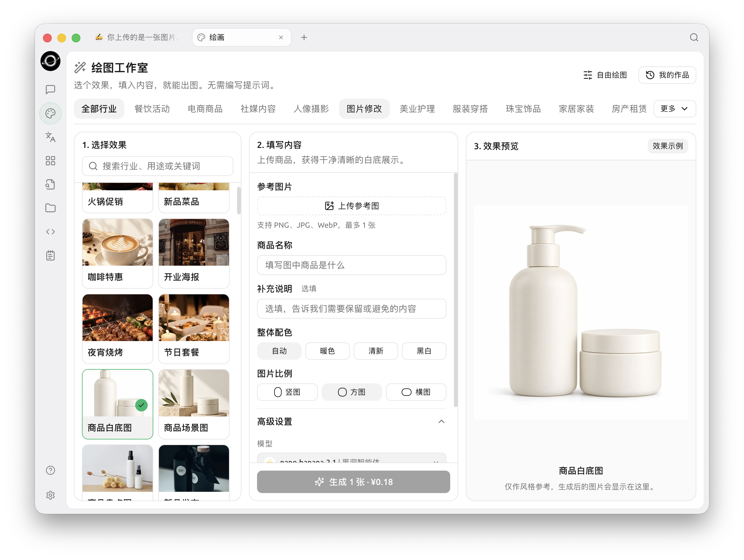Open the folder icon in sidebar
744x560 pixels.
coord(50,208)
